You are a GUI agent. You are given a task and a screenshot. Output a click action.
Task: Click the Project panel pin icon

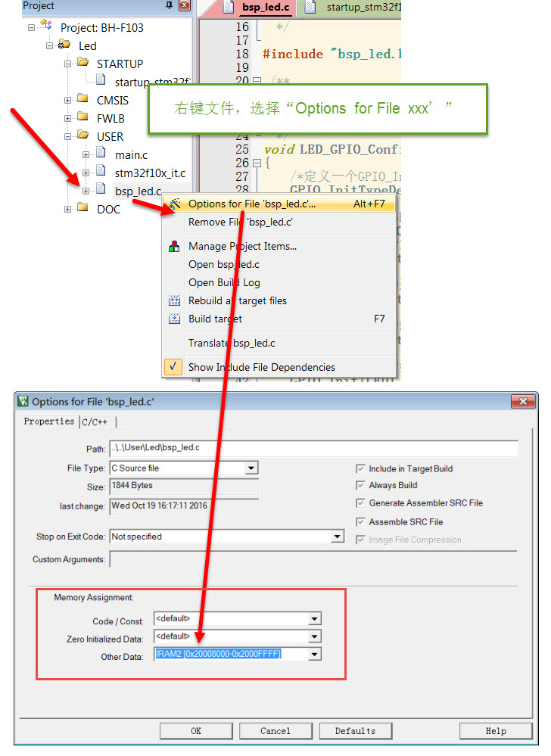pos(170,5)
